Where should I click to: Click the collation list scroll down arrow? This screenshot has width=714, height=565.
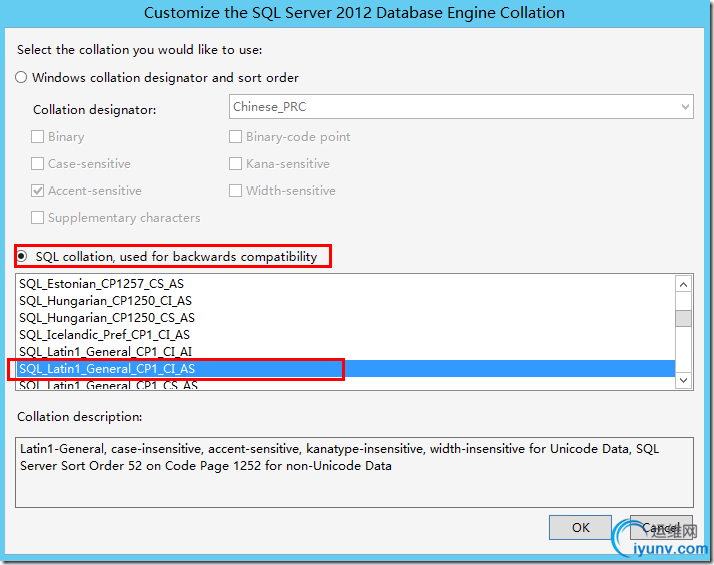(683, 380)
